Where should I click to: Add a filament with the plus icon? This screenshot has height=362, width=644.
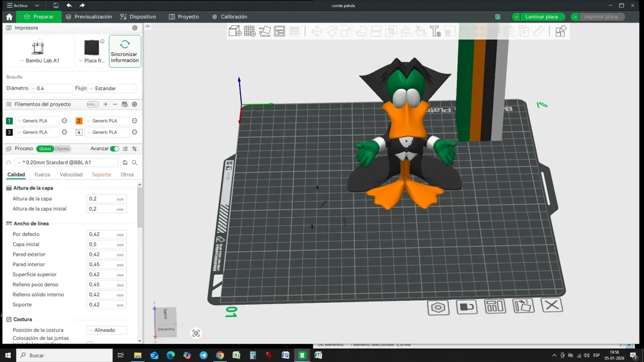tap(106, 104)
